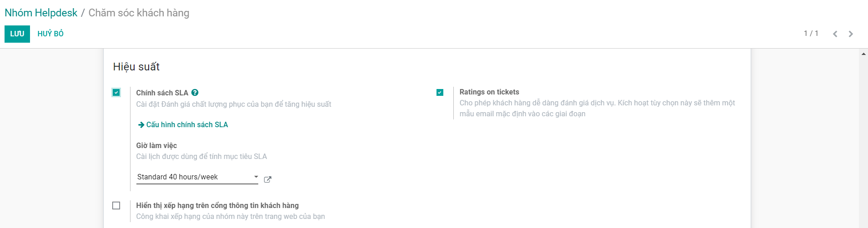Click arrow icon before Cấu hình chính sách SLA
This screenshot has height=228, width=868.
141,125
